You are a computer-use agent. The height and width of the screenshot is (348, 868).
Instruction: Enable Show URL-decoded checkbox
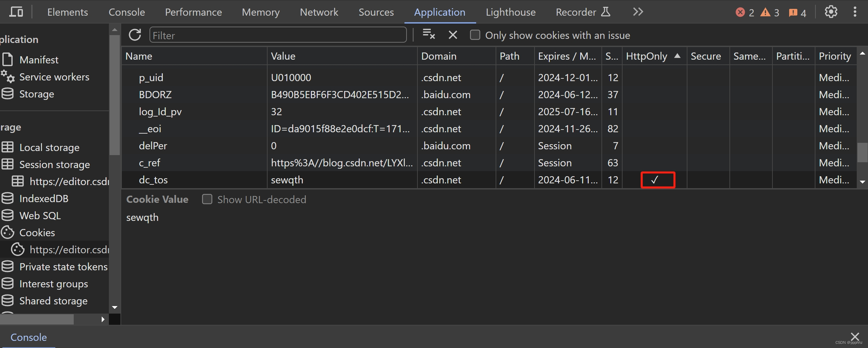tap(207, 199)
